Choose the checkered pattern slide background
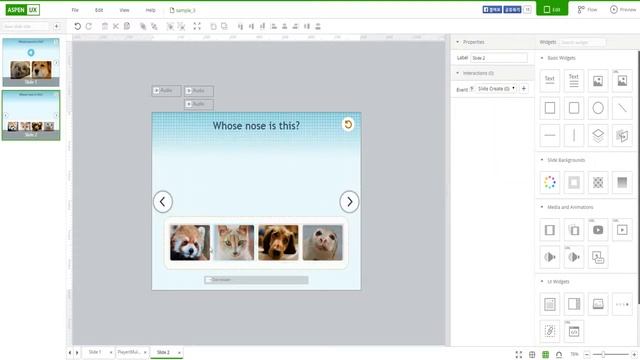640x360 pixels. (598, 182)
